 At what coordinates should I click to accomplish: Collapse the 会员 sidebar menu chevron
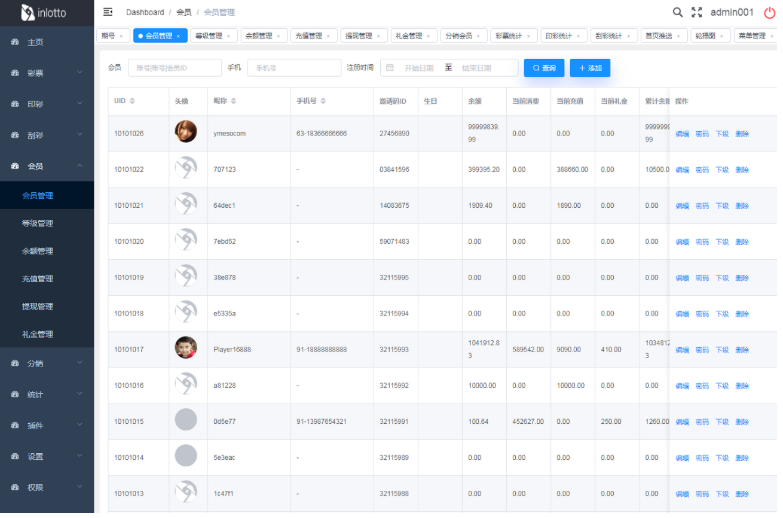pos(80,165)
